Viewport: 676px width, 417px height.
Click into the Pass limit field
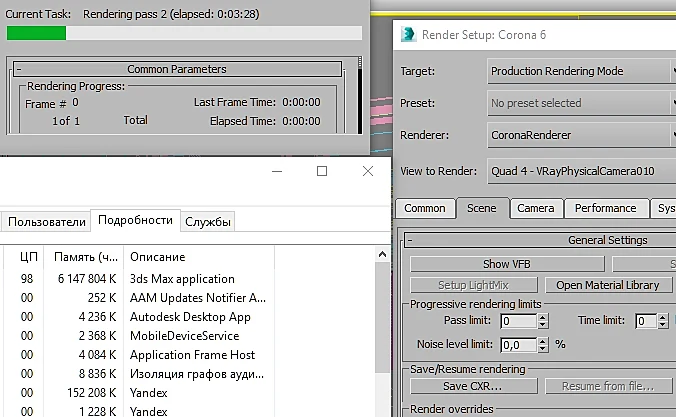[x=519, y=321]
